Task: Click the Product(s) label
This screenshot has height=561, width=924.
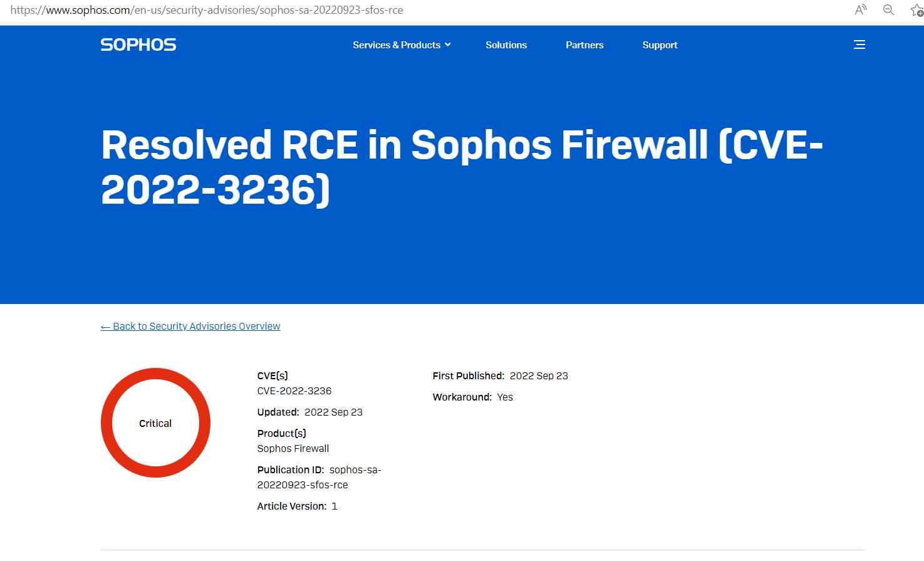Action: point(282,434)
